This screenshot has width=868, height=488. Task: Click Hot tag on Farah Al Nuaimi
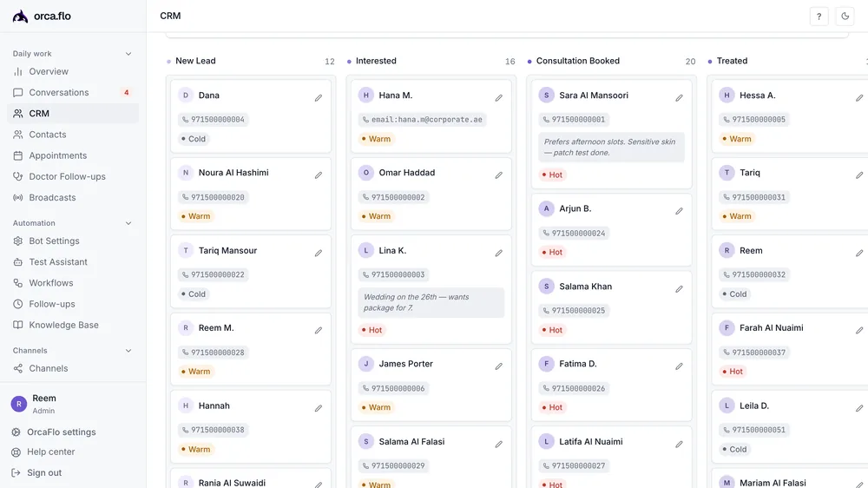pos(733,372)
